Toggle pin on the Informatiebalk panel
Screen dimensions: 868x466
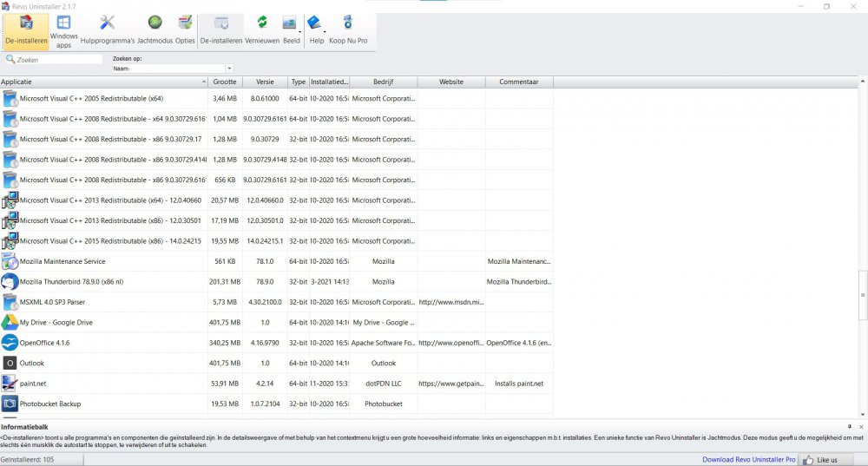click(x=849, y=427)
